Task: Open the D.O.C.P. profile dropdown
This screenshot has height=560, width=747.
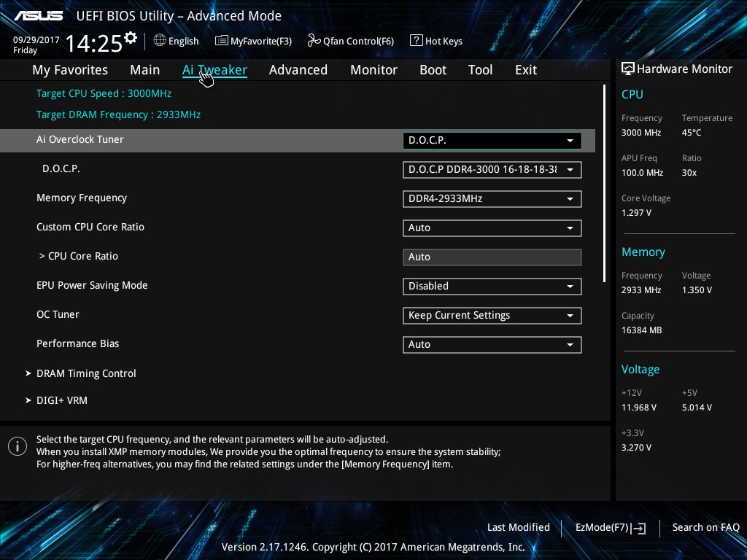Action: [492, 169]
